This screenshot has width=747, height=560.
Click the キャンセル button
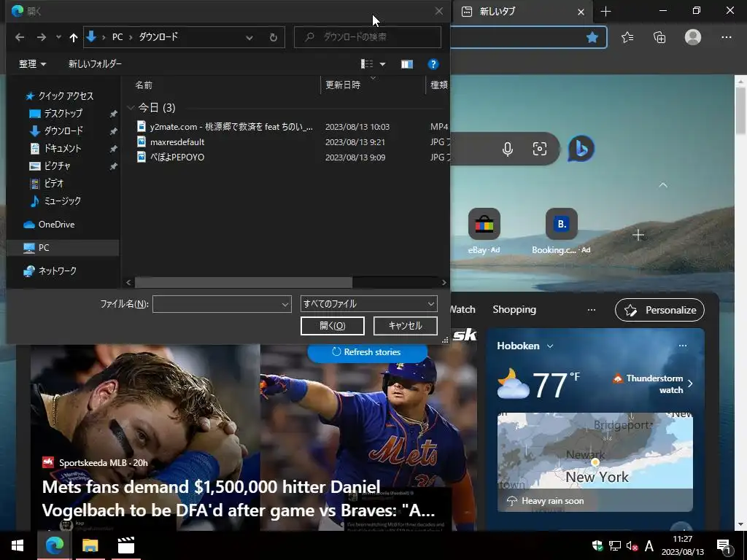[406, 326]
